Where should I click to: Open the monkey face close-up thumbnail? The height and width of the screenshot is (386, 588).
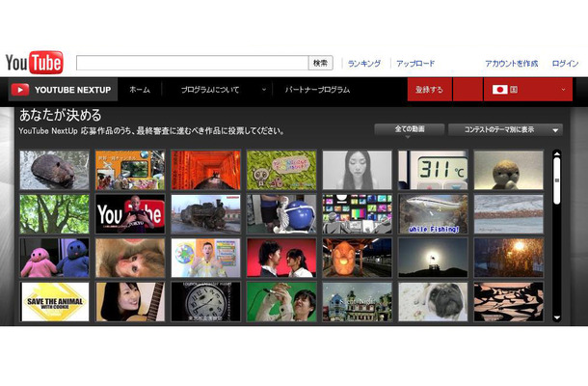130,258
